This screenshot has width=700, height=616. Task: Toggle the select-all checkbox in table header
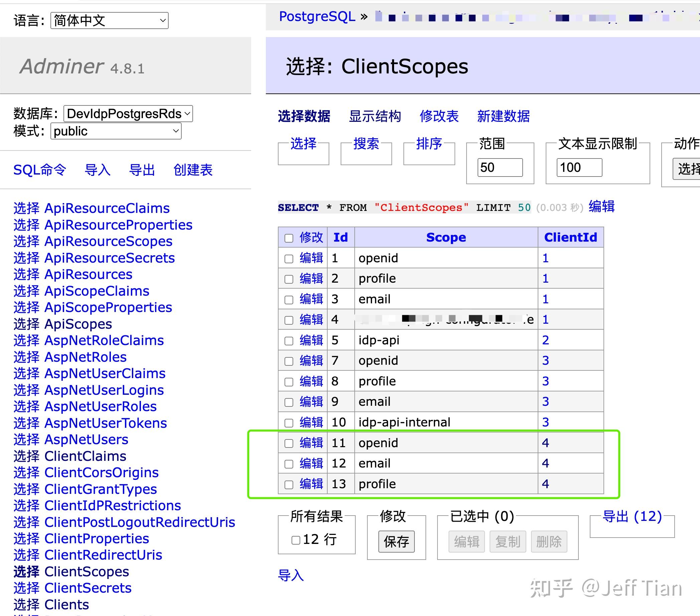tap(289, 238)
